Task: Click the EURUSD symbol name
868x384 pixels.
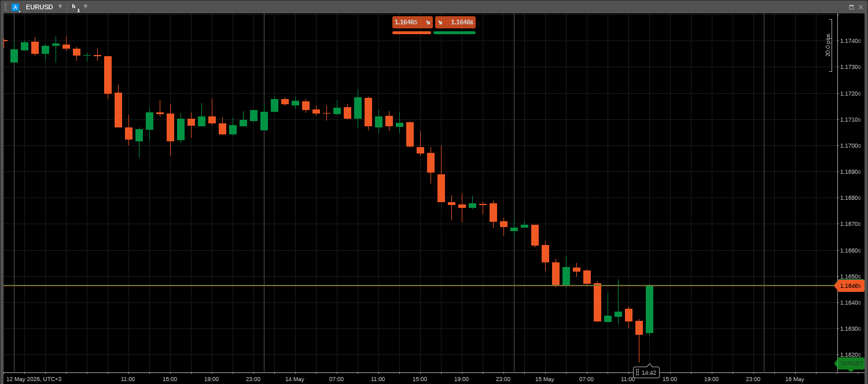Action: pyautogui.click(x=39, y=7)
